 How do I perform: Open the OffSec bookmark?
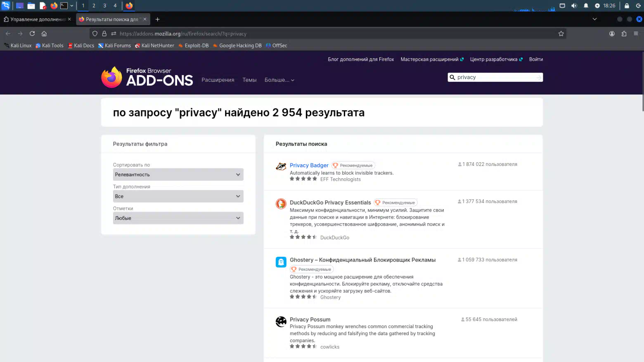tap(277, 46)
